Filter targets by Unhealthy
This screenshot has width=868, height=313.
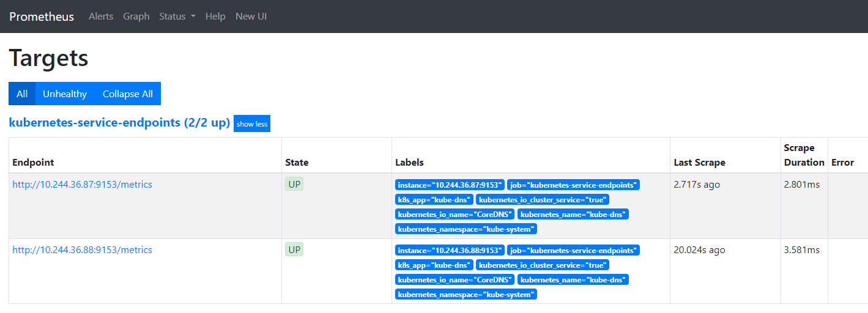(65, 94)
